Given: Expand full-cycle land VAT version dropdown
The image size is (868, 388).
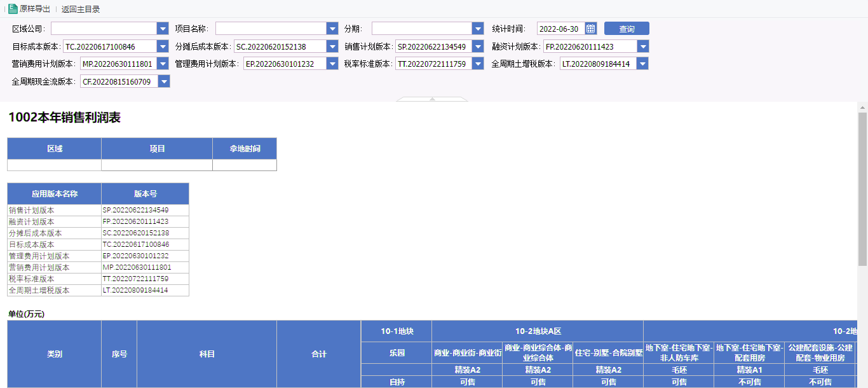Looking at the screenshot, I should (643, 64).
